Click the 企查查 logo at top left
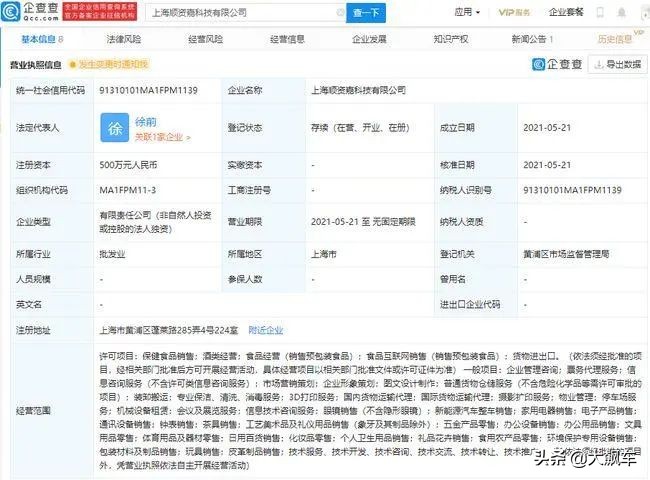Screen dimensions: 650x480 click(30, 12)
